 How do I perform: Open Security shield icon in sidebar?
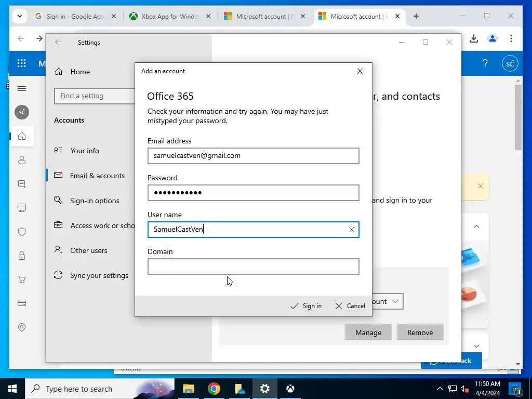pos(22,232)
